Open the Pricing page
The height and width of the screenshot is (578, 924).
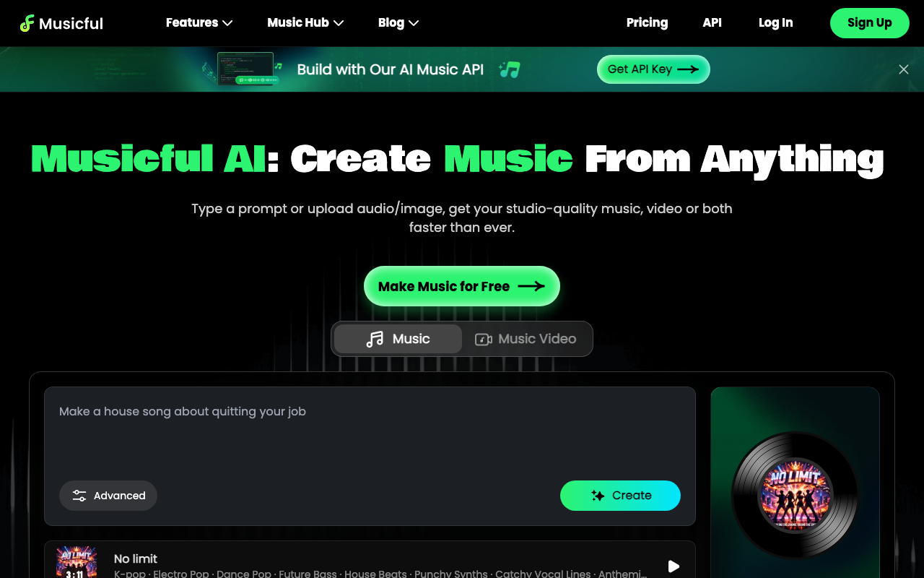pyautogui.click(x=647, y=23)
